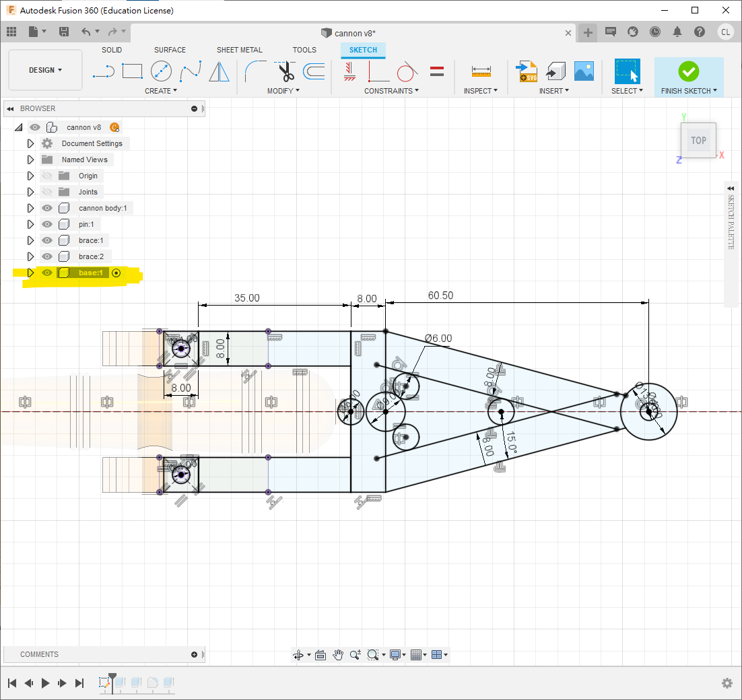Screen dimensions: 742x700
Task: Apply the Equal constraint icon
Action: (x=436, y=71)
